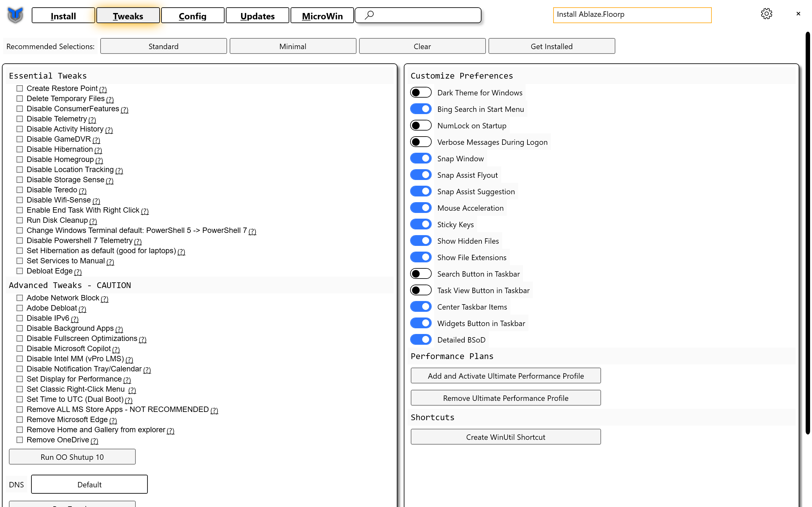Switch to the Install tab
This screenshot has width=812, height=507.
(63, 16)
